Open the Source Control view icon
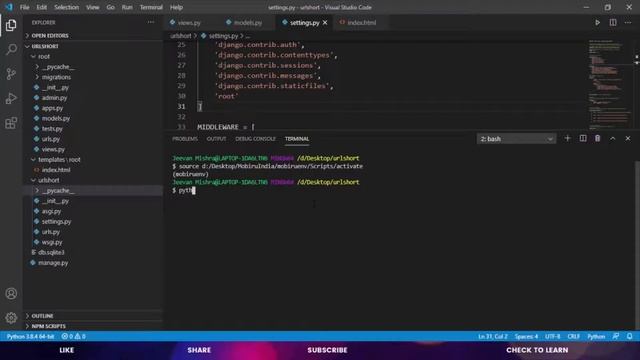The width and height of the screenshot is (640, 360). (x=11, y=74)
